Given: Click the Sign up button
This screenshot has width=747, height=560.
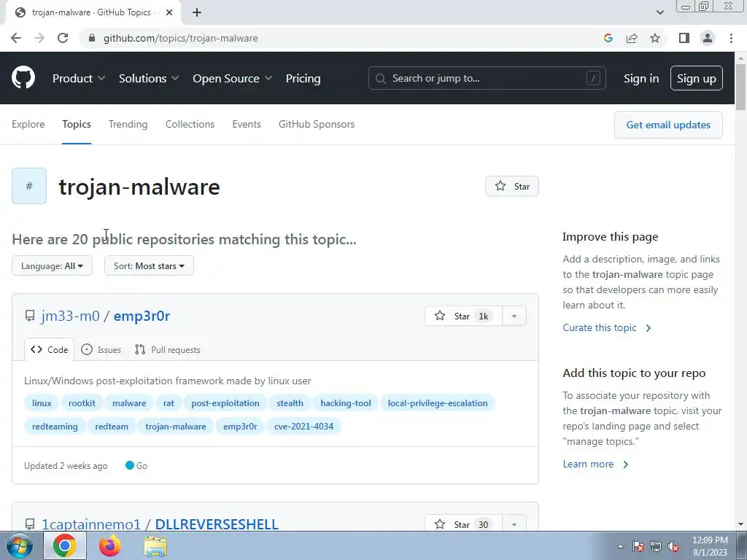Looking at the screenshot, I should pyautogui.click(x=697, y=78).
